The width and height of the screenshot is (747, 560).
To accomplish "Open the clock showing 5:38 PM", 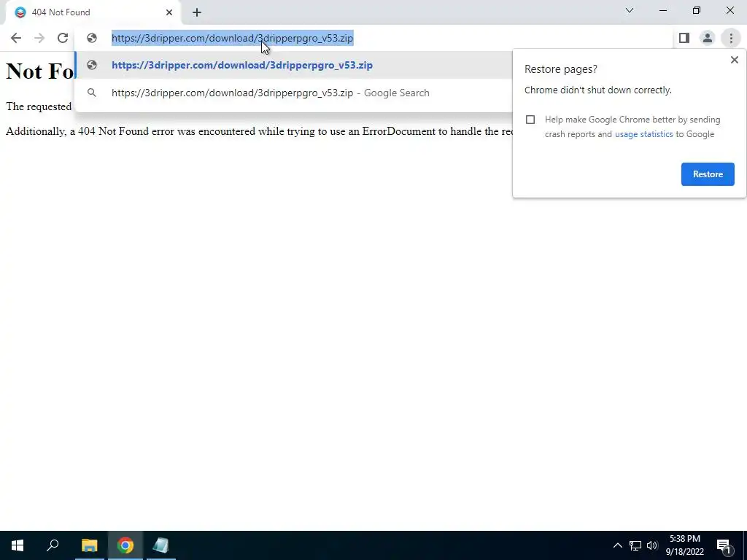I will coord(684,545).
